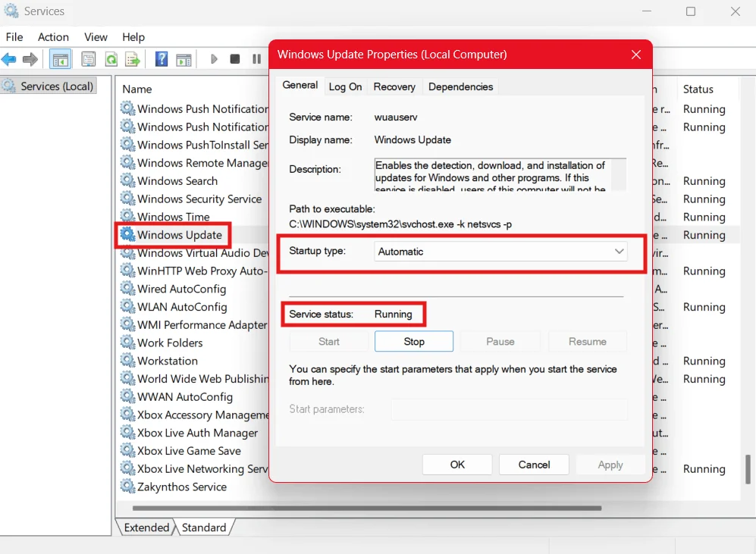This screenshot has height=554, width=756.
Task: Click the Name column header
Action: tap(137, 89)
